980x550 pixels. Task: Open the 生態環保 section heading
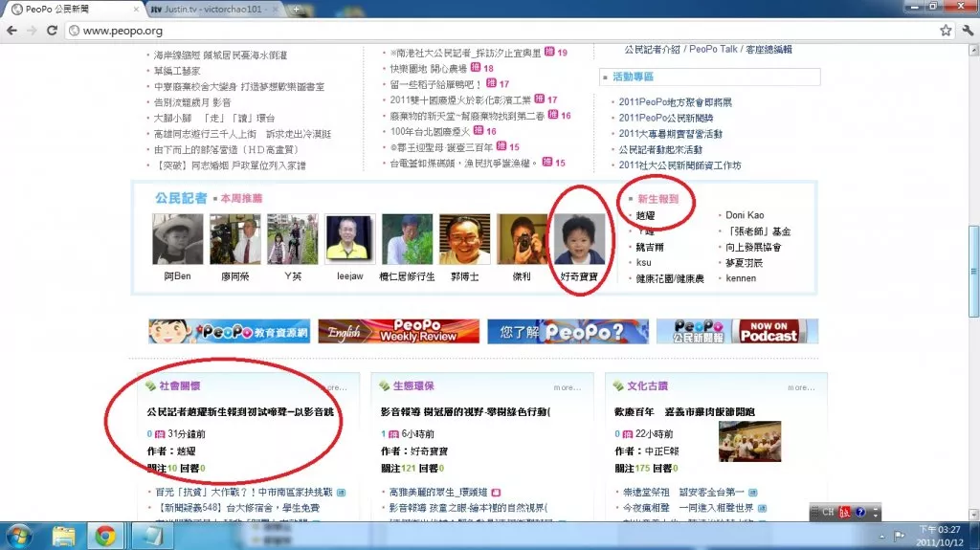coord(413,386)
